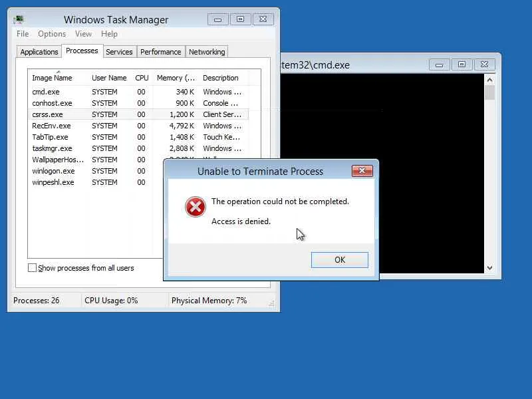
Task: Open the Networking tab
Action: point(207,52)
